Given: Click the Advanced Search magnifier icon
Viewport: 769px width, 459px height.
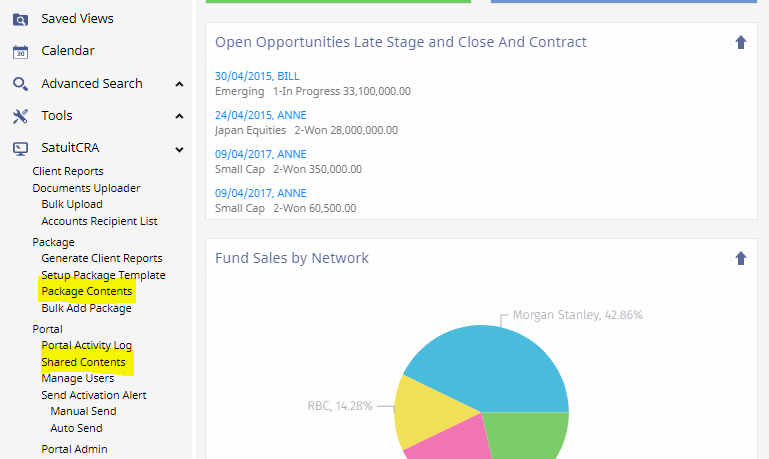Looking at the screenshot, I should click(20, 84).
